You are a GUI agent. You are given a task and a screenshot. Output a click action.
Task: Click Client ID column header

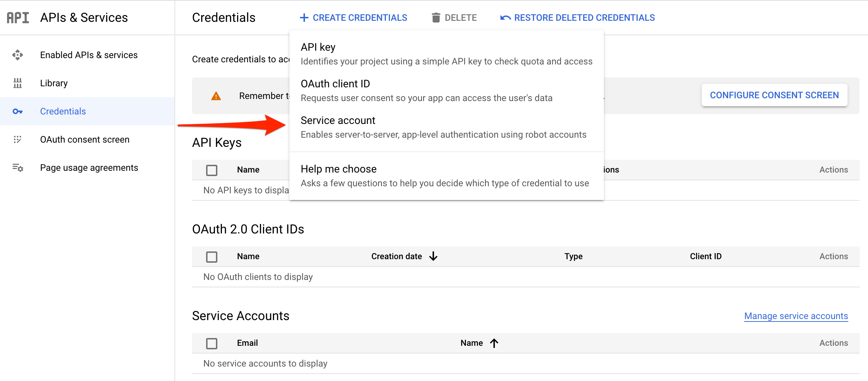coord(706,256)
